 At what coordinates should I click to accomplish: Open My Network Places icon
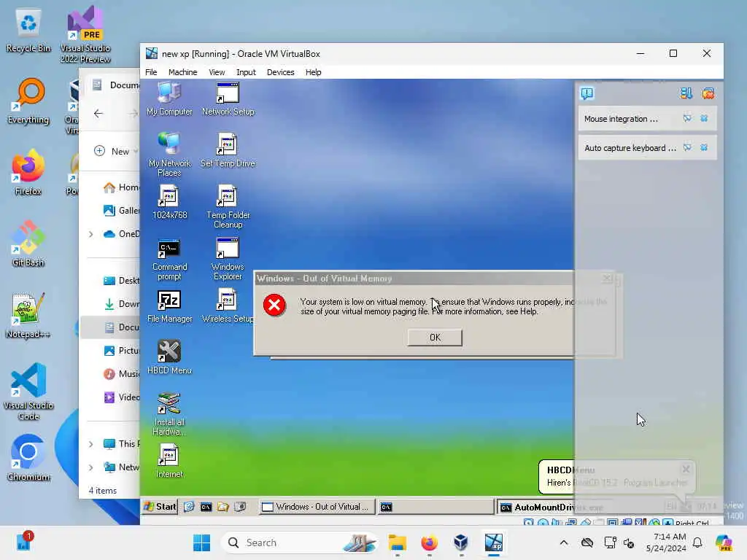pos(169,155)
